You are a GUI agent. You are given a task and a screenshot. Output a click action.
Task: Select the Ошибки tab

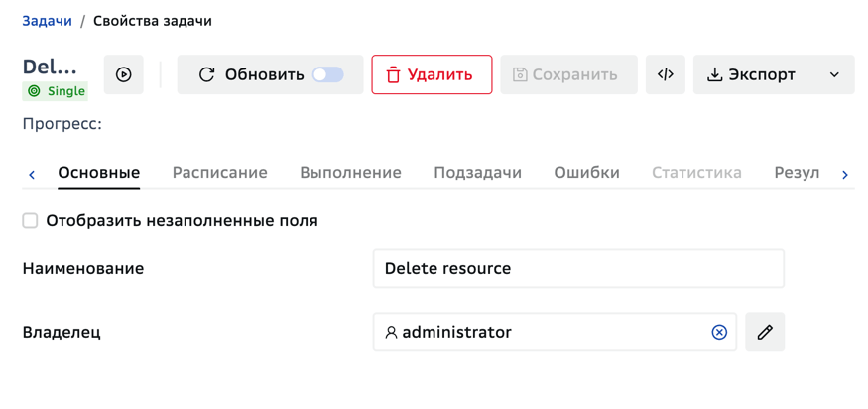587,173
